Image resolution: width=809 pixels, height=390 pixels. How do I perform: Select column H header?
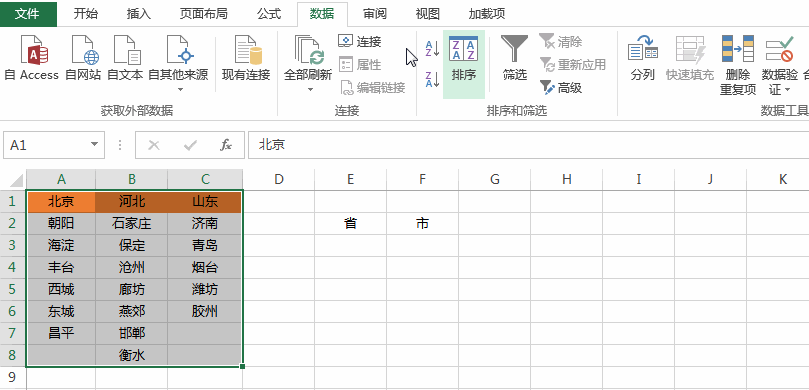click(x=567, y=180)
